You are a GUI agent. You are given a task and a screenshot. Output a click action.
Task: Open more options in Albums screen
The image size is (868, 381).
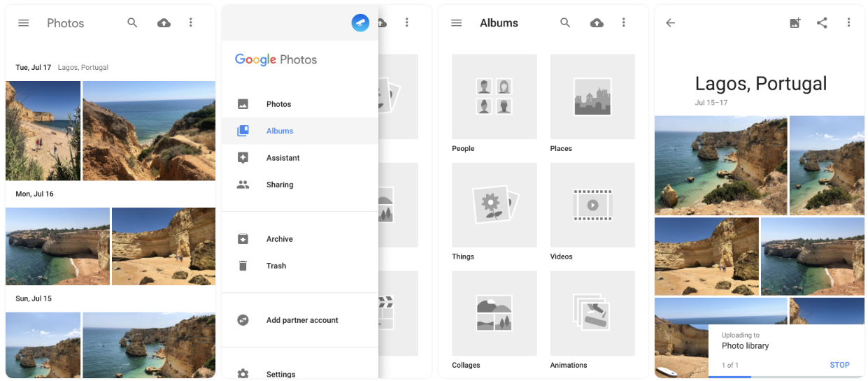(624, 23)
